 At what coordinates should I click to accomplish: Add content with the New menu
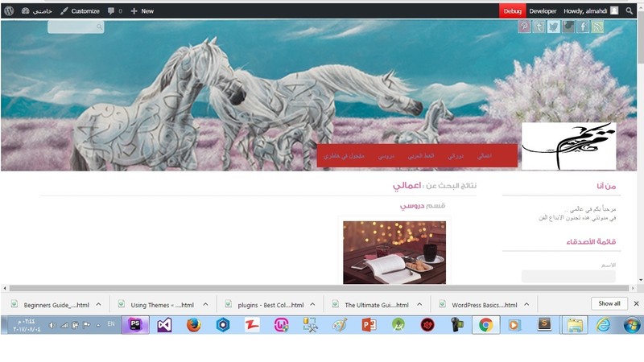[142, 11]
